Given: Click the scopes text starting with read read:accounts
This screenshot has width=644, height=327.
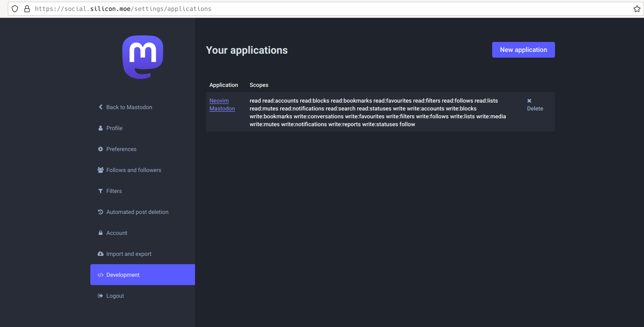Looking at the screenshot, I should [378, 113].
